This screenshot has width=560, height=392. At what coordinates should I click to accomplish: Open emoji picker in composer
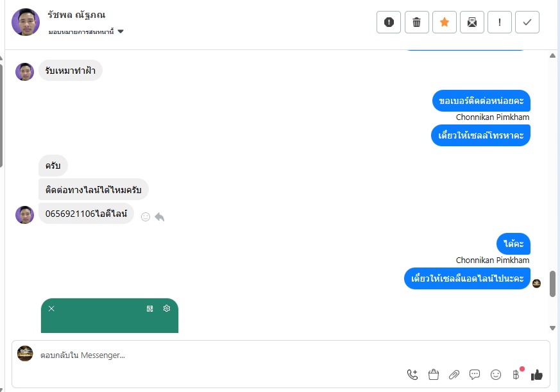click(496, 375)
